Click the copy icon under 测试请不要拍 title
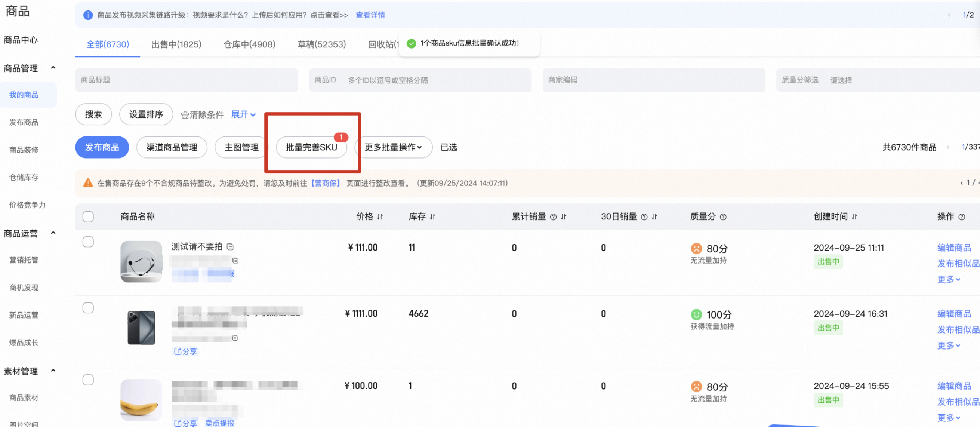The height and width of the screenshot is (427, 980). (235, 261)
